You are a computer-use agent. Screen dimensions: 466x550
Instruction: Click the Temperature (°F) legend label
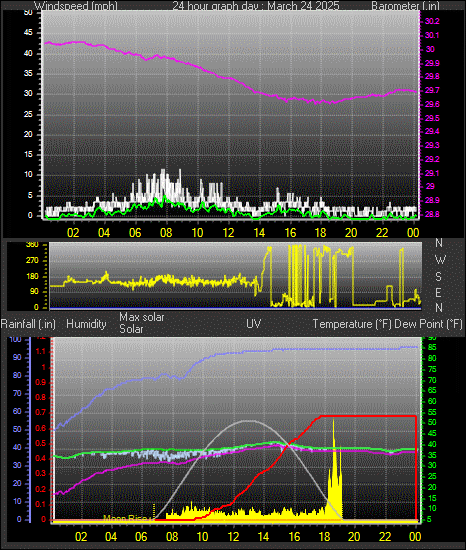(x=352, y=324)
